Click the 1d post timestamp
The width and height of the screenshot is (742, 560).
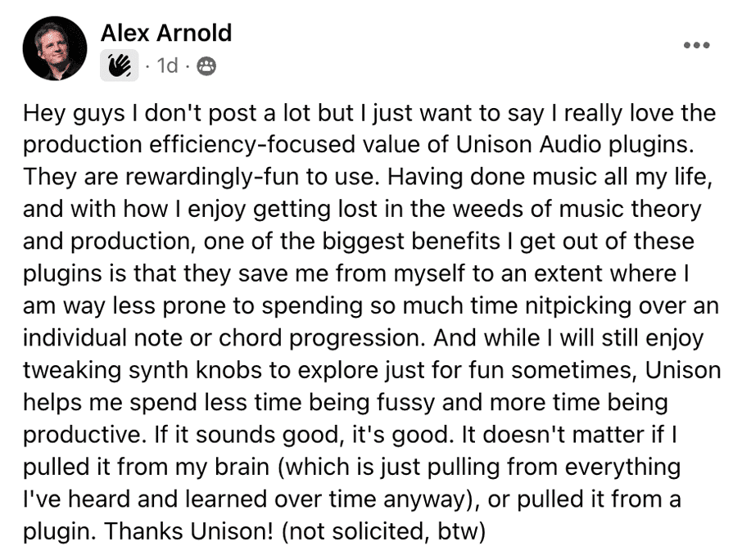point(167,65)
